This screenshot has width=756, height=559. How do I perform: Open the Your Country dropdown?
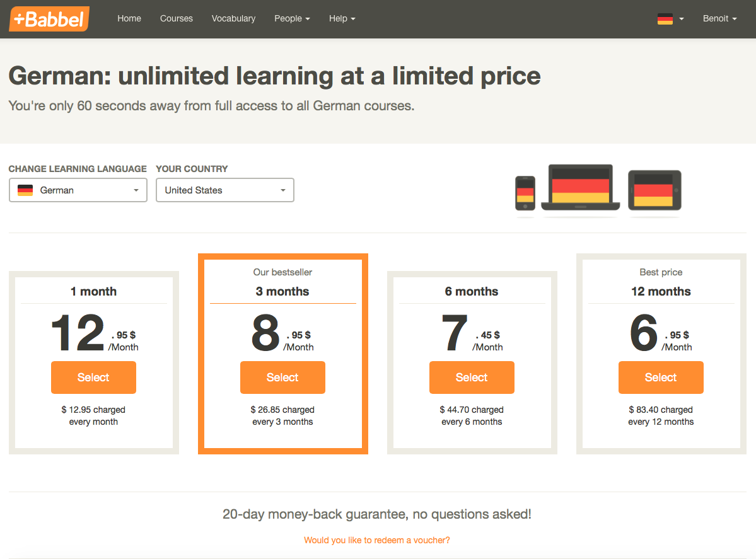pyautogui.click(x=224, y=190)
